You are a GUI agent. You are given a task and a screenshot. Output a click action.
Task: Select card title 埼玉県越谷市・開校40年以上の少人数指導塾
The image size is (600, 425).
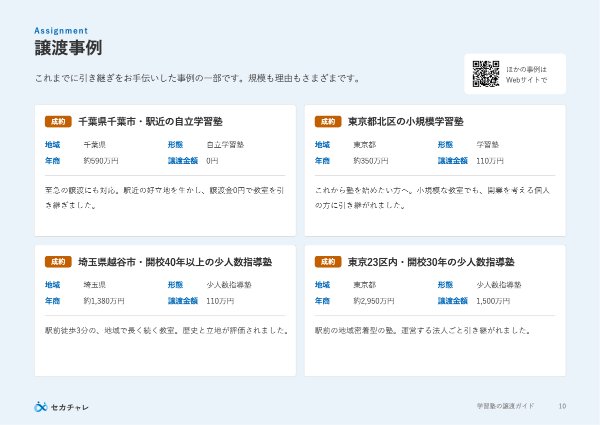175,262
